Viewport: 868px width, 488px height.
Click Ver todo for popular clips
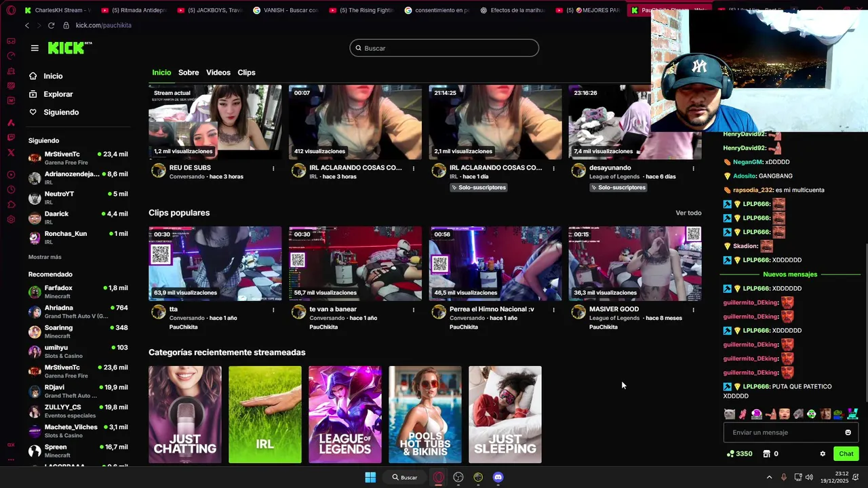[x=688, y=213]
